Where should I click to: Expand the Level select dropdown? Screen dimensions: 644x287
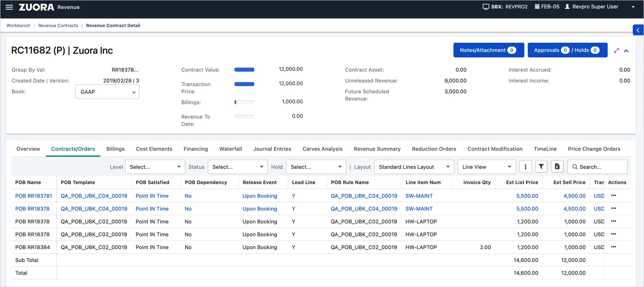click(x=155, y=167)
